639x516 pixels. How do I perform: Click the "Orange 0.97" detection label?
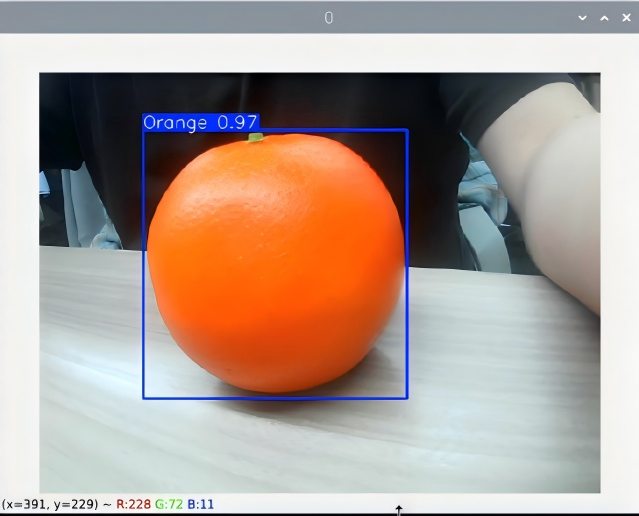click(x=201, y=123)
